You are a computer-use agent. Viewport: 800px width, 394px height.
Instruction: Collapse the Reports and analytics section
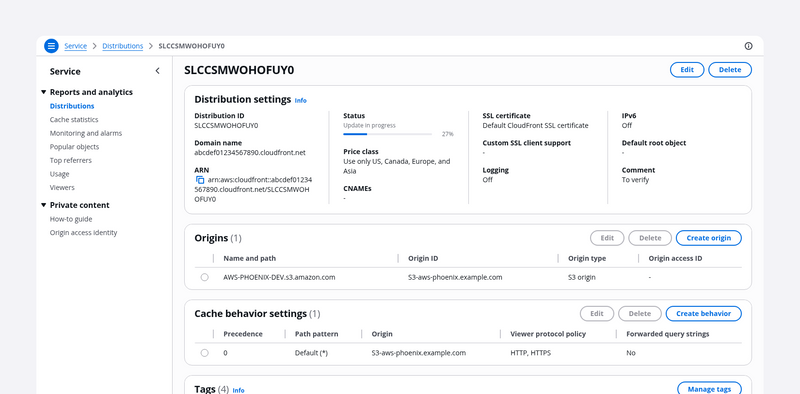(x=43, y=92)
